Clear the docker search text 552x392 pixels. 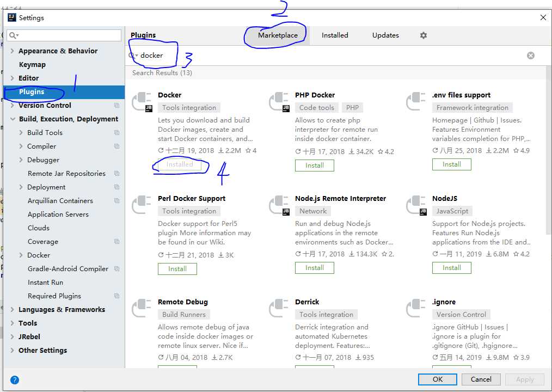531,56
